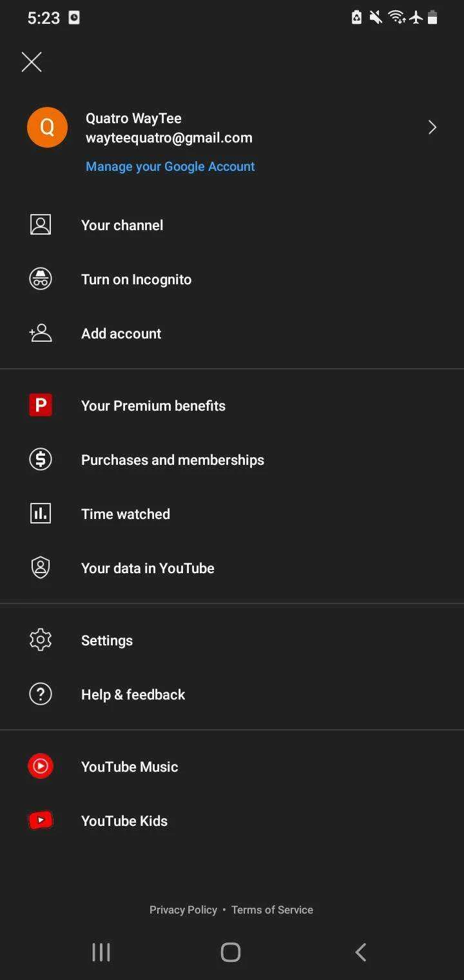Tap the orange Q profile avatar
This screenshot has height=980, width=464.
(x=47, y=128)
